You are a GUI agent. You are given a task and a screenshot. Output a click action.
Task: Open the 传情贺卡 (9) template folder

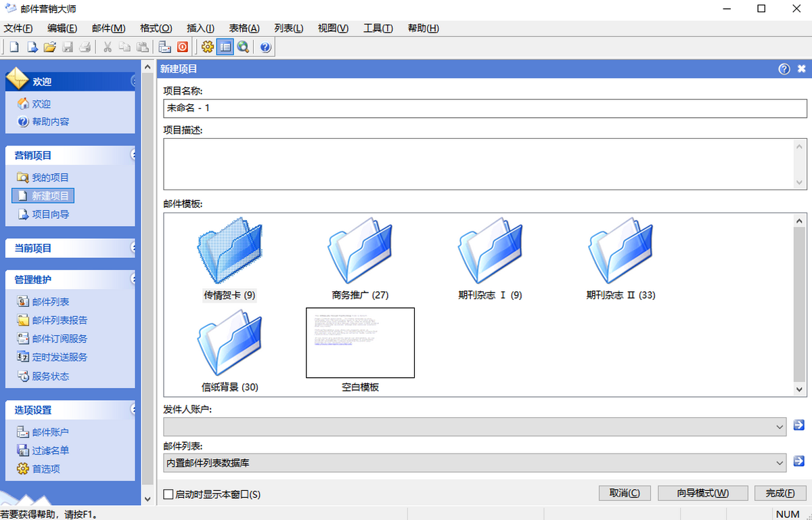(x=229, y=259)
